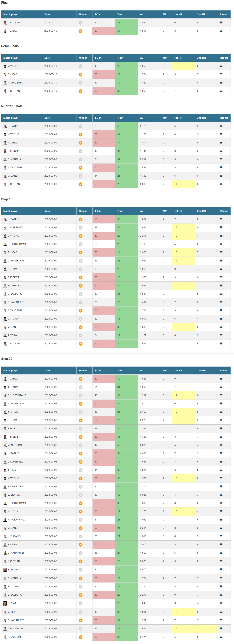Open player M.W. CHO in Semi Finals
The image size is (234, 644).
tap(13, 66)
